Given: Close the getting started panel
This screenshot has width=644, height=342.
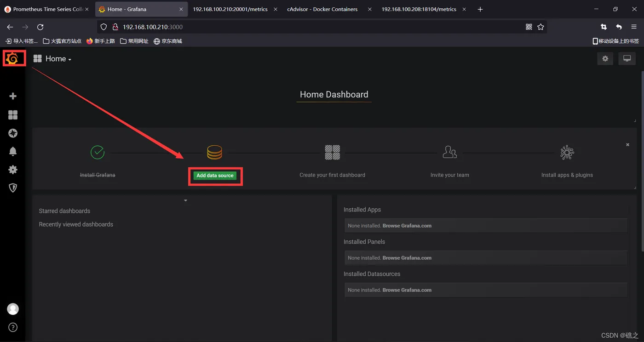Looking at the screenshot, I should (627, 145).
